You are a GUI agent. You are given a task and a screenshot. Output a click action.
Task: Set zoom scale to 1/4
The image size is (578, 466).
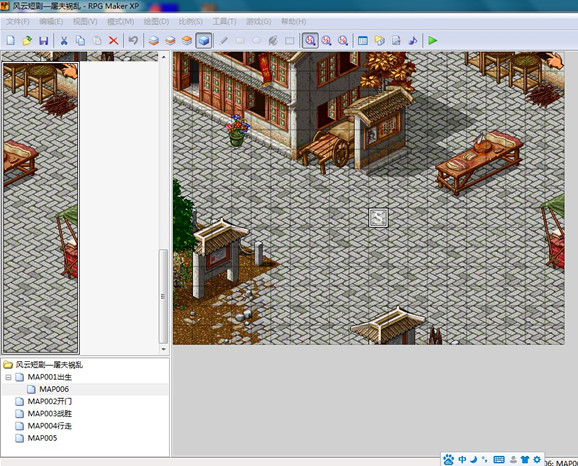click(x=343, y=40)
